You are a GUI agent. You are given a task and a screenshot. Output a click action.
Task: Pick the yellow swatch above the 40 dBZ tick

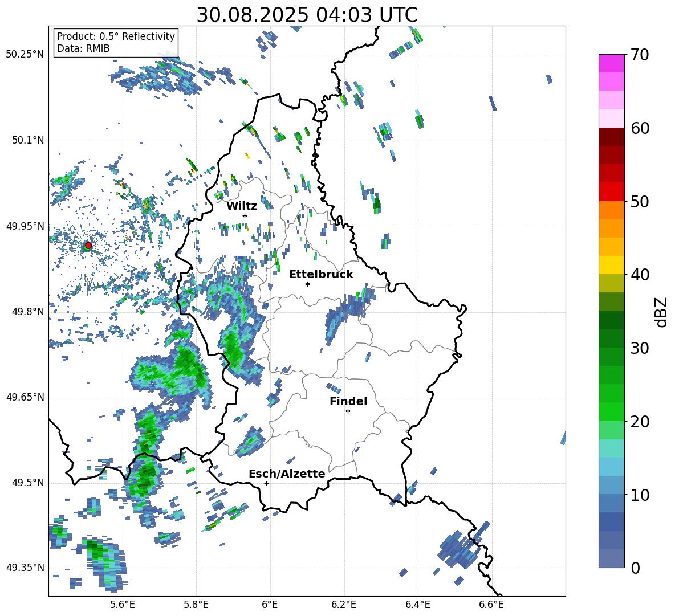click(611, 265)
